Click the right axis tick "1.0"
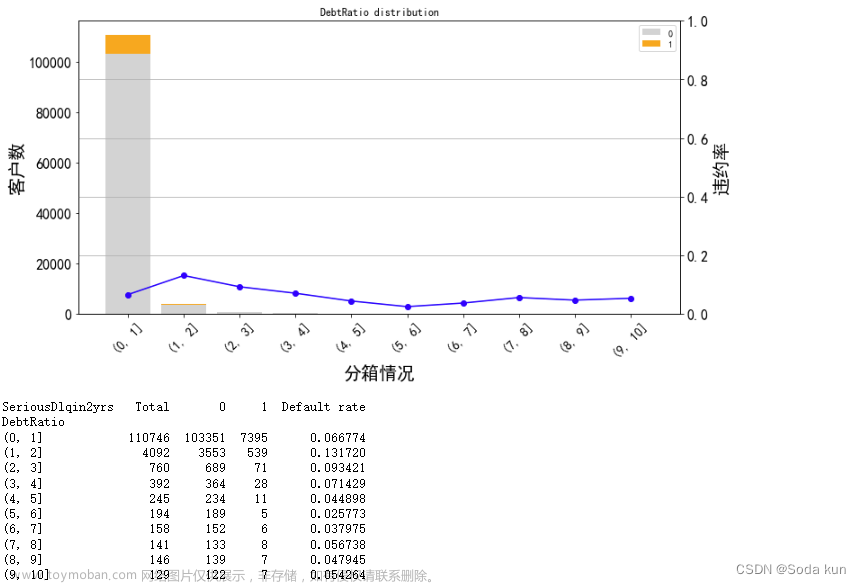The width and height of the screenshot is (861, 584). pos(697,22)
